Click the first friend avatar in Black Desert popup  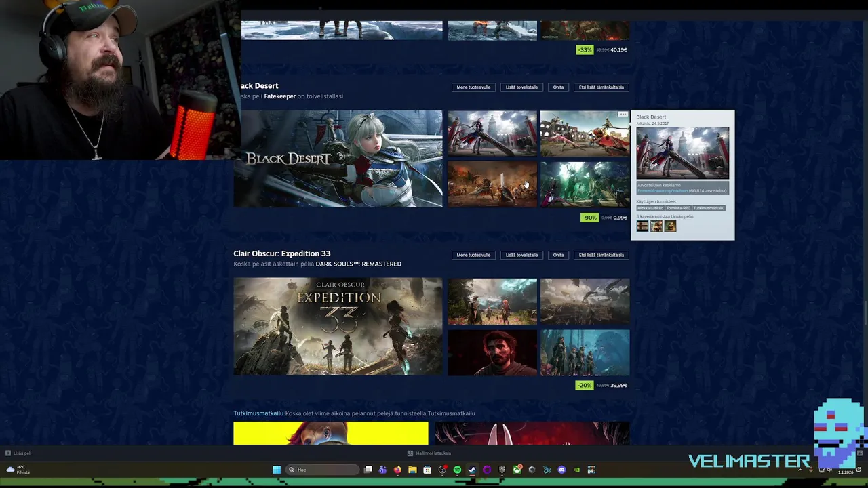tap(642, 226)
